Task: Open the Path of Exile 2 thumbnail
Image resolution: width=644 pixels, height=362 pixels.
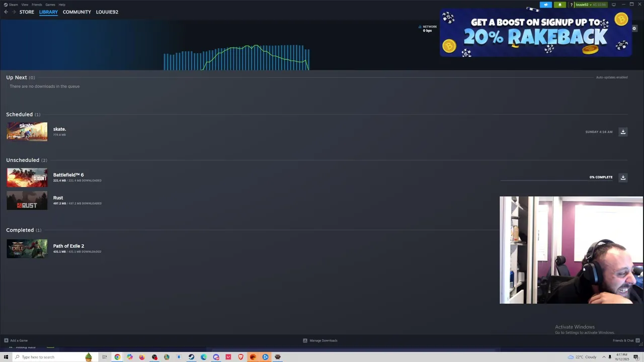Action: tap(27, 248)
